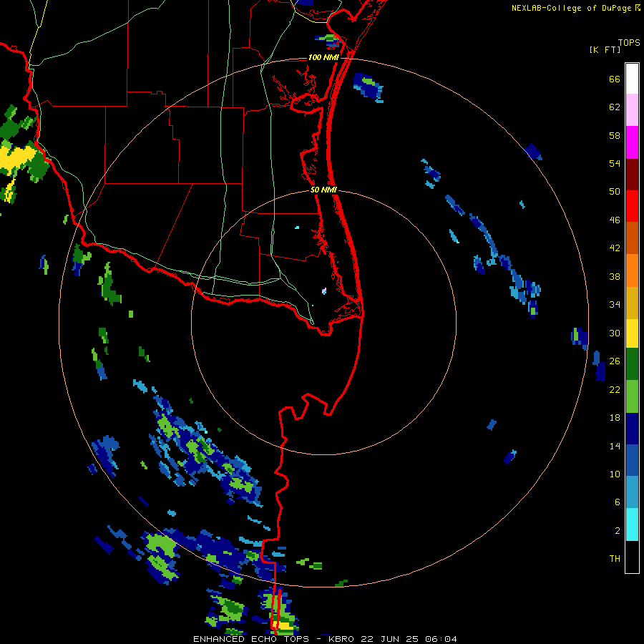Screen dimensions: 644x644
Task: Click the 2 legend value
Action: 618,530
